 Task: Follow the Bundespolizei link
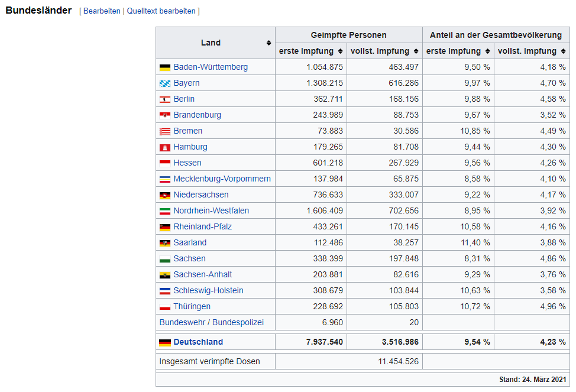pos(238,322)
